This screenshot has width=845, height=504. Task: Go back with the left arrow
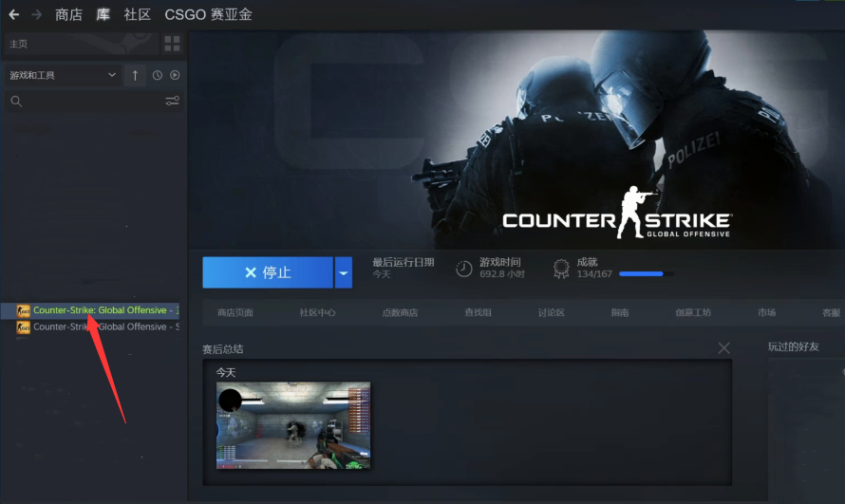click(x=14, y=14)
